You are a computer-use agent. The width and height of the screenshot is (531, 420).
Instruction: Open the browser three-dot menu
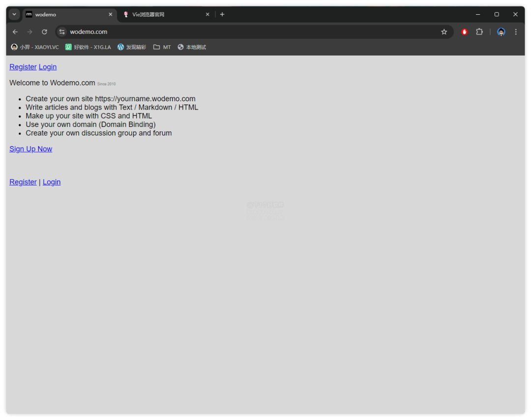(516, 32)
